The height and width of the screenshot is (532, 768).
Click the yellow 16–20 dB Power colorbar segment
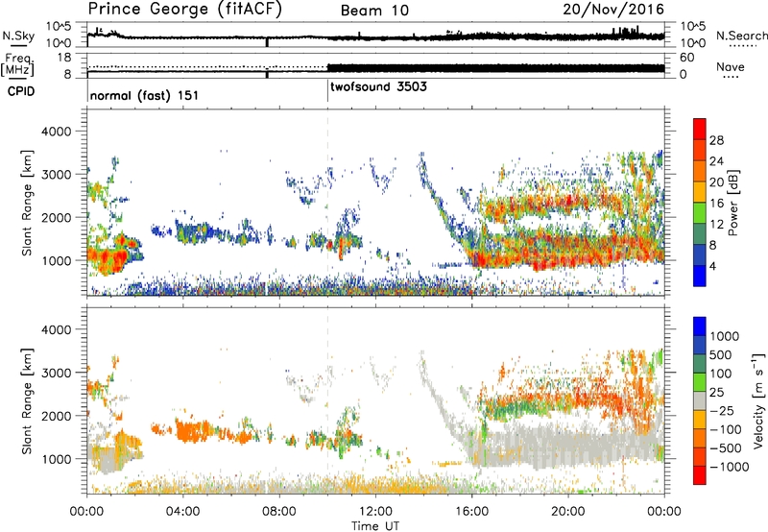point(700,193)
